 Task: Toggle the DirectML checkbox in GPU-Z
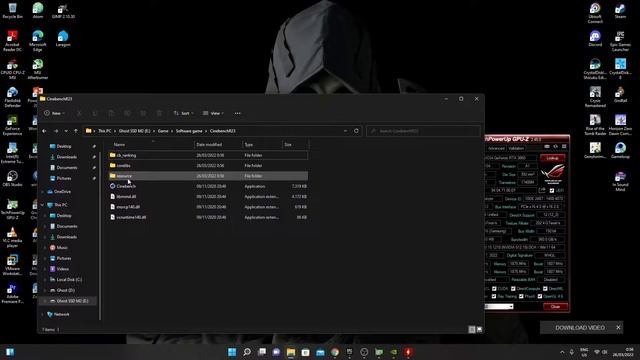point(545,289)
